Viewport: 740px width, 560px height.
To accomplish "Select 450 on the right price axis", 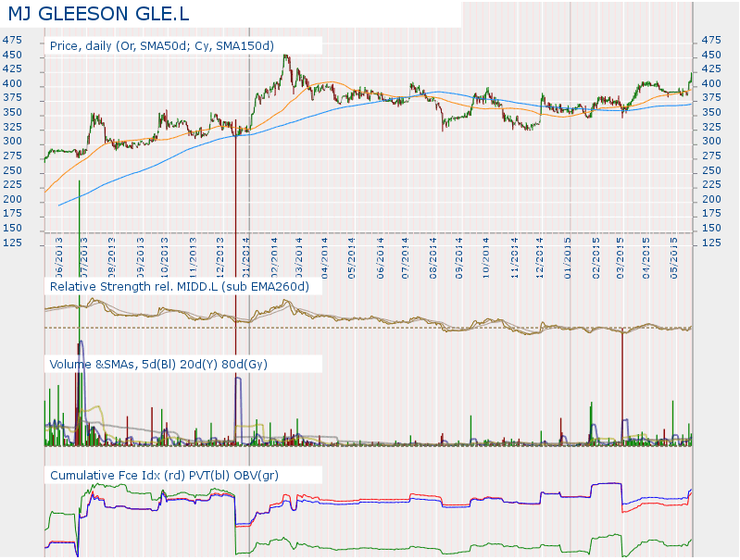I will pos(711,55).
